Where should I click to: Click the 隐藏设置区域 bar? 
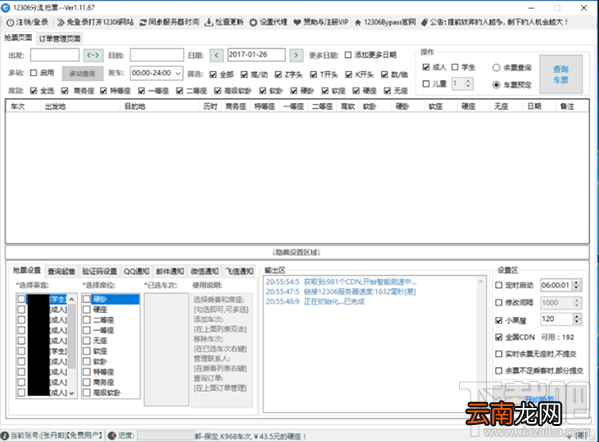[297, 253]
